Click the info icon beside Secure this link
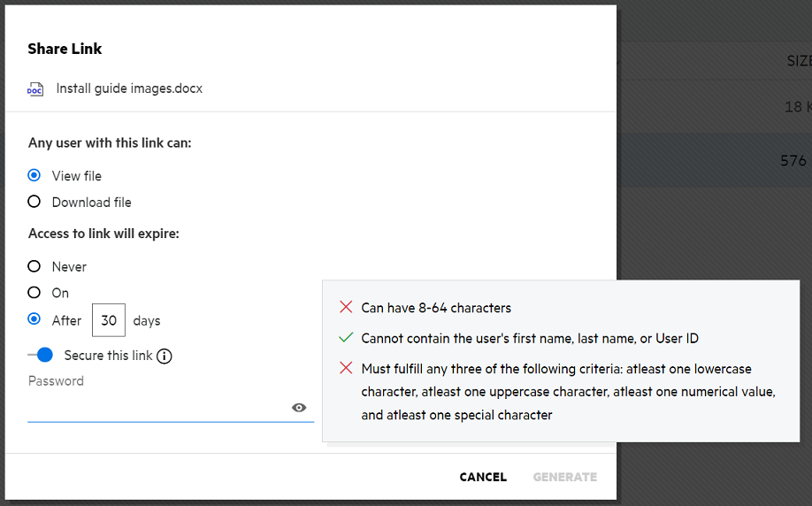812x506 pixels. 165,356
